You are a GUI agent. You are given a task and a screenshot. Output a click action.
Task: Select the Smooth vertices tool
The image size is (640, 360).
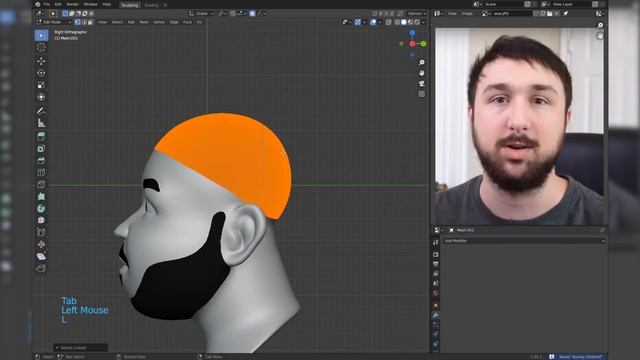tap(41, 220)
